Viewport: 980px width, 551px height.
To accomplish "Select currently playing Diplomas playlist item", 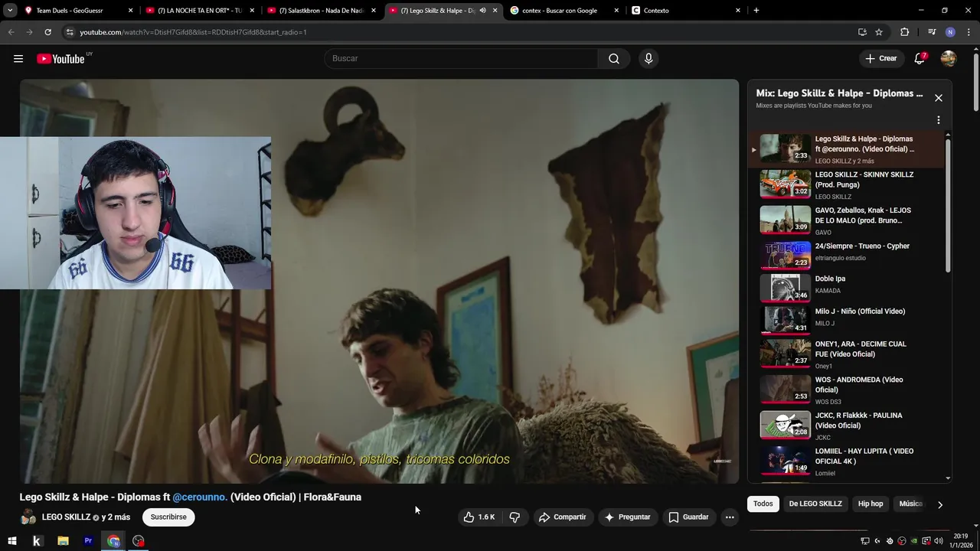I will click(845, 149).
